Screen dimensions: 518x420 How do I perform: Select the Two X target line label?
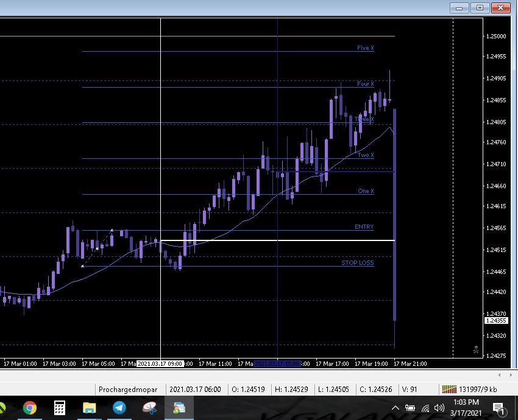tap(366, 155)
